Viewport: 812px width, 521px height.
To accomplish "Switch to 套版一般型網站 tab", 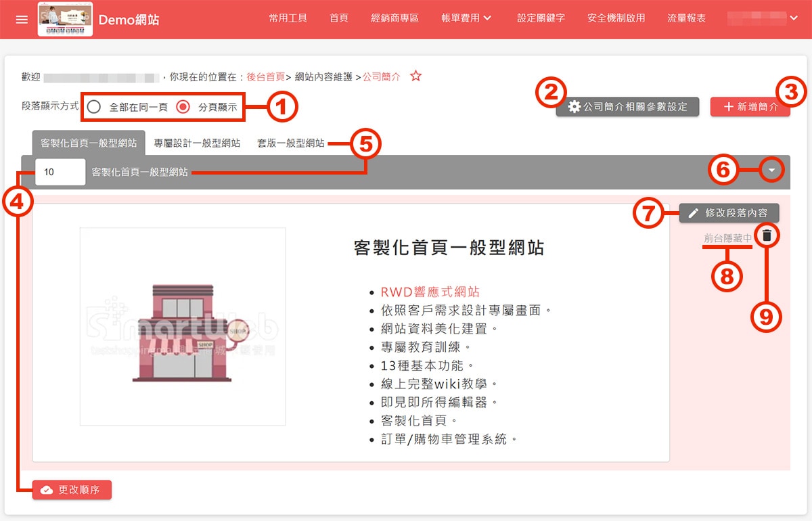I will pos(290,143).
